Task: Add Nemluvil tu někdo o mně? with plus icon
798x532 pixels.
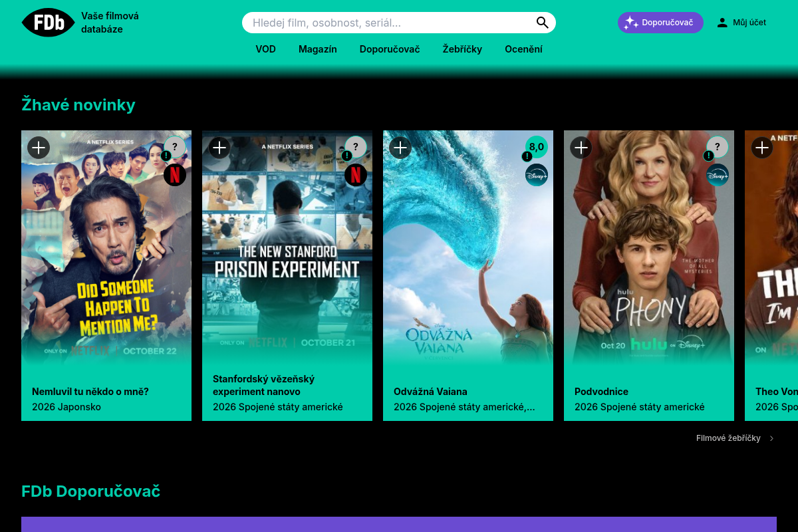Action: [39, 148]
